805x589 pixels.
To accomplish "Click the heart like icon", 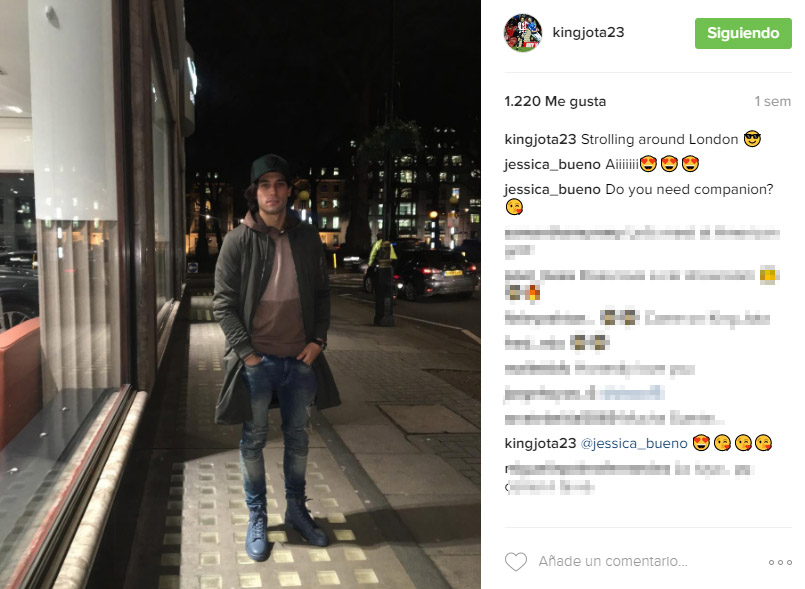I will click(516, 562).
